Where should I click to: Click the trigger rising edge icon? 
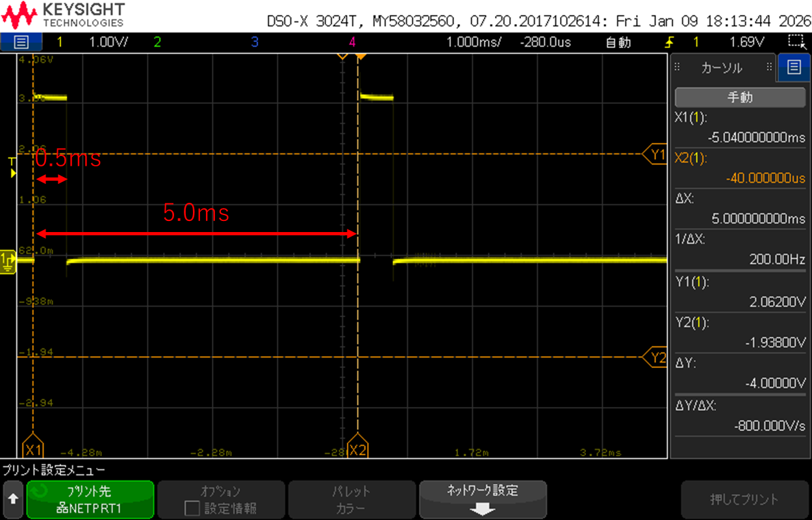coord(670,42)
